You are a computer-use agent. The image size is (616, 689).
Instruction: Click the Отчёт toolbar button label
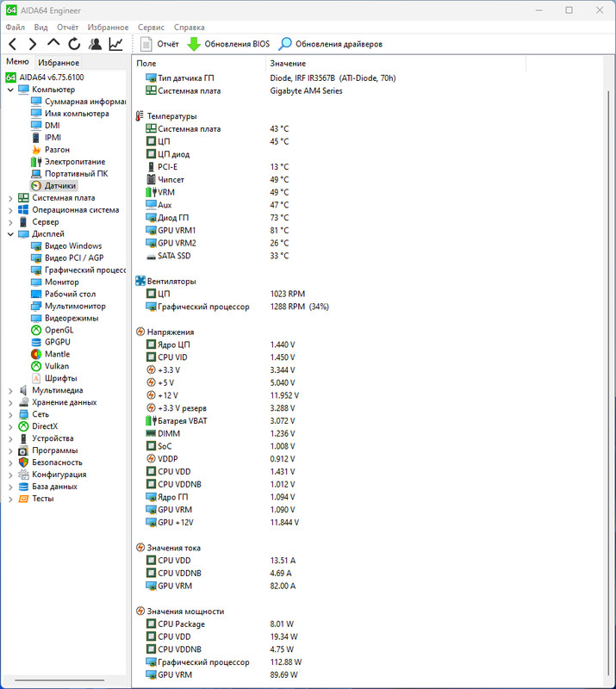(x=168, y=44)
